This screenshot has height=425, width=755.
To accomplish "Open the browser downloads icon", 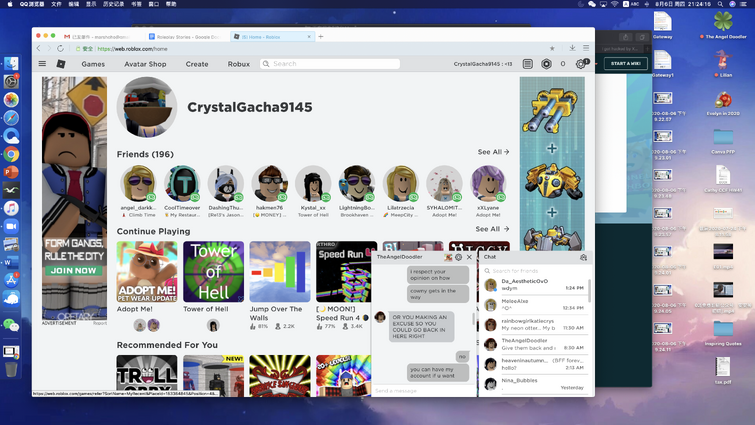I will click(572, 48).
